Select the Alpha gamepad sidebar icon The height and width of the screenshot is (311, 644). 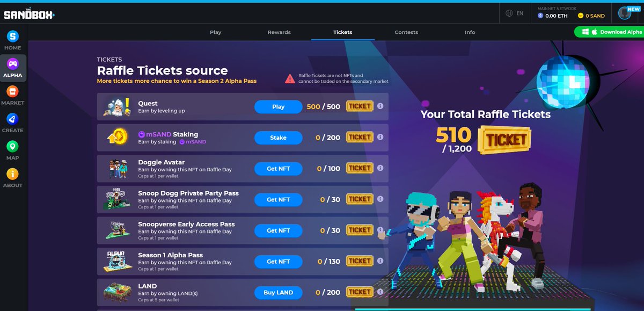[x=12, y=64]
